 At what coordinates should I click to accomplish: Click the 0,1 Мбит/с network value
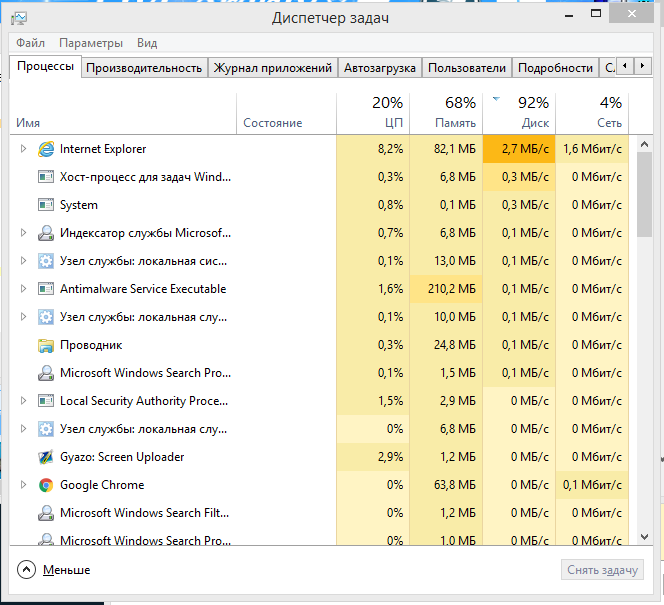click(x=592, y=485)
